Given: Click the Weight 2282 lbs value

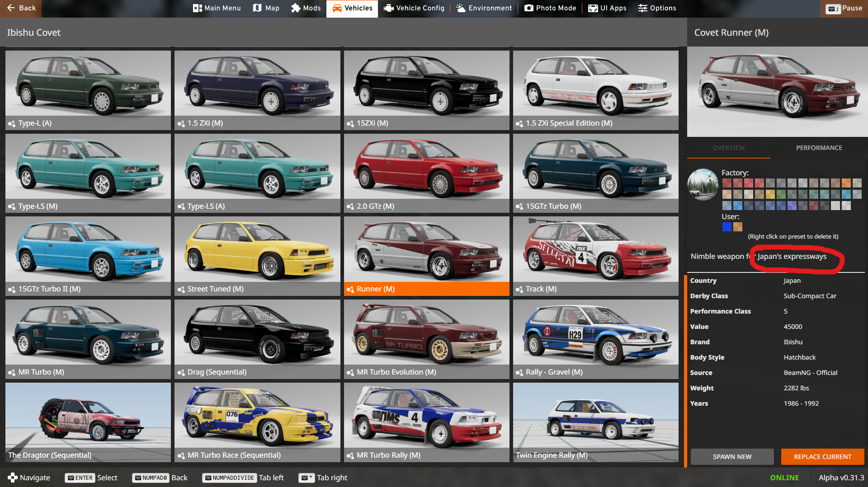Looking at the screenshot, I should pyautogui.click(x=796, y=388).
